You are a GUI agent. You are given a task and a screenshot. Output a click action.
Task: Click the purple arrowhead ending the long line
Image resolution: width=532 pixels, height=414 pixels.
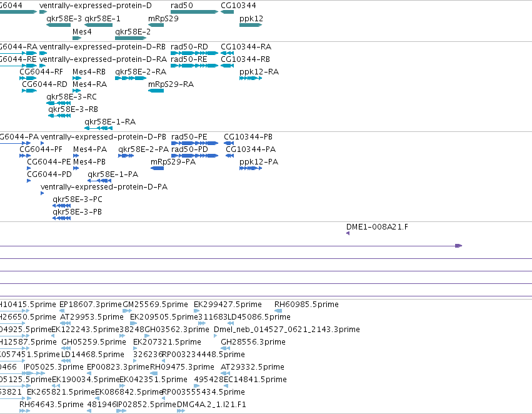pos(458,246)
